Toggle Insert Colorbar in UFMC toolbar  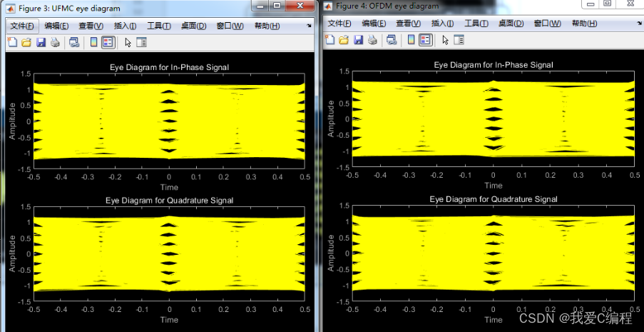coord(93,42)
